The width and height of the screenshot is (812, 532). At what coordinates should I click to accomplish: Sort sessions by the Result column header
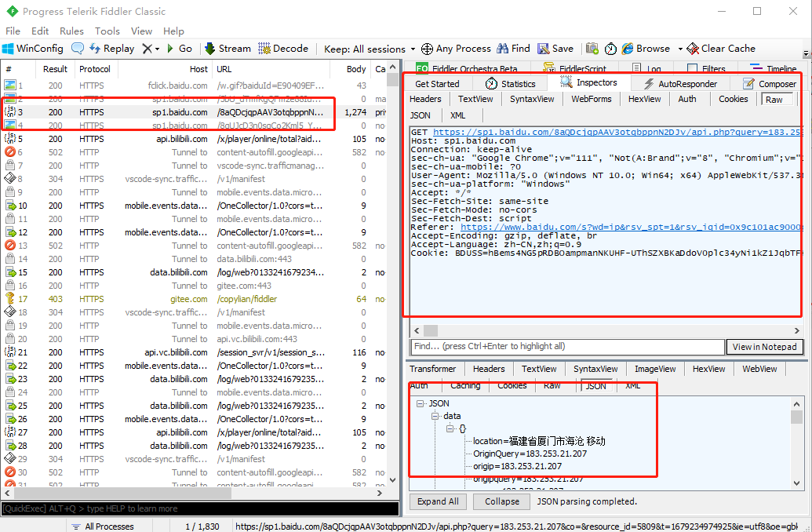(55, 69)
